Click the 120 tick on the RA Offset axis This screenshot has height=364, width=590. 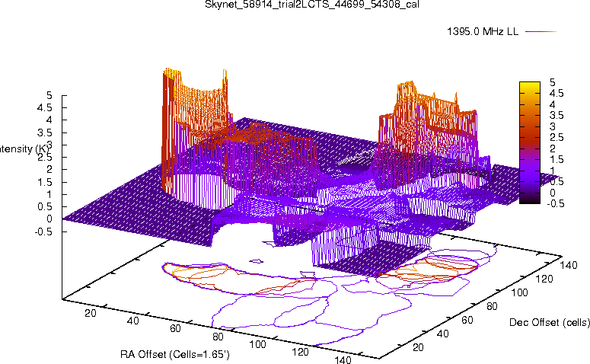[x=300, y=353]
